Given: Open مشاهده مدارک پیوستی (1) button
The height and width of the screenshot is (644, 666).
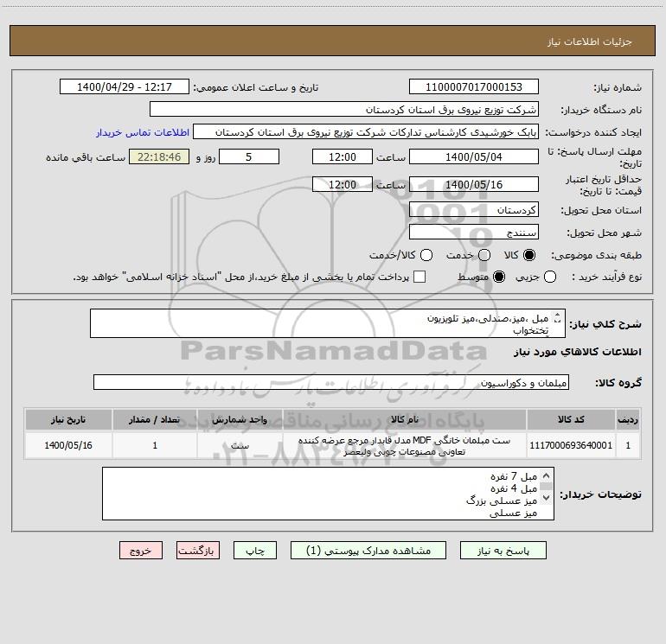Looking at the screenshot, I should (x=368, y=551).
